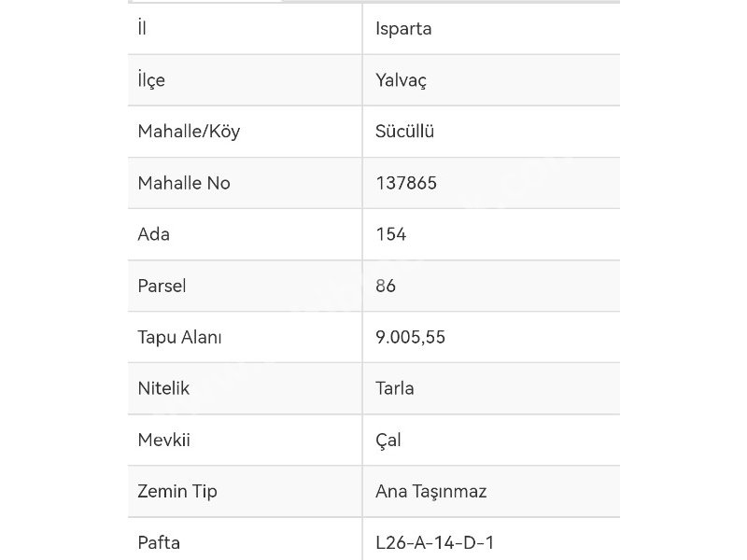The height and width of the screenshot is (560, 747).
Task: Select Mahalle No value 137865
Action: tap(406, 183)
